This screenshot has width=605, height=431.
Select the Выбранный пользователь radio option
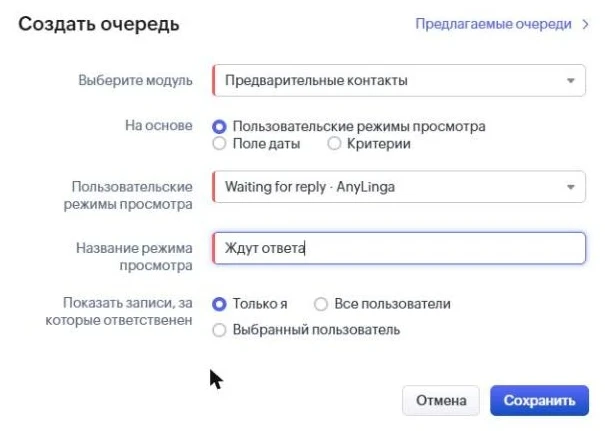click(219, 330)
